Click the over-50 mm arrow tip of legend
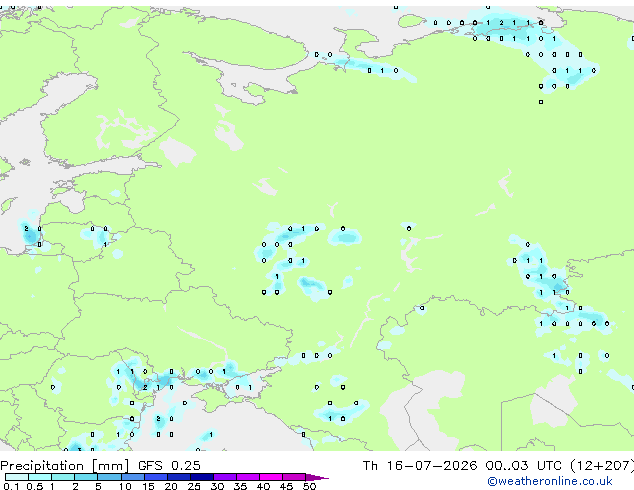 (x=317, y=477)
